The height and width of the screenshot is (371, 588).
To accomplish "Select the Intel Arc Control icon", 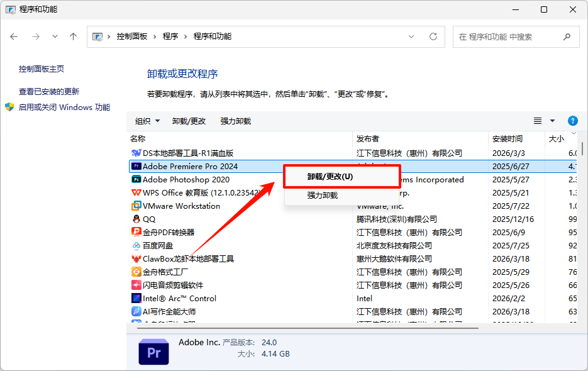I will (x=136, y=299).
